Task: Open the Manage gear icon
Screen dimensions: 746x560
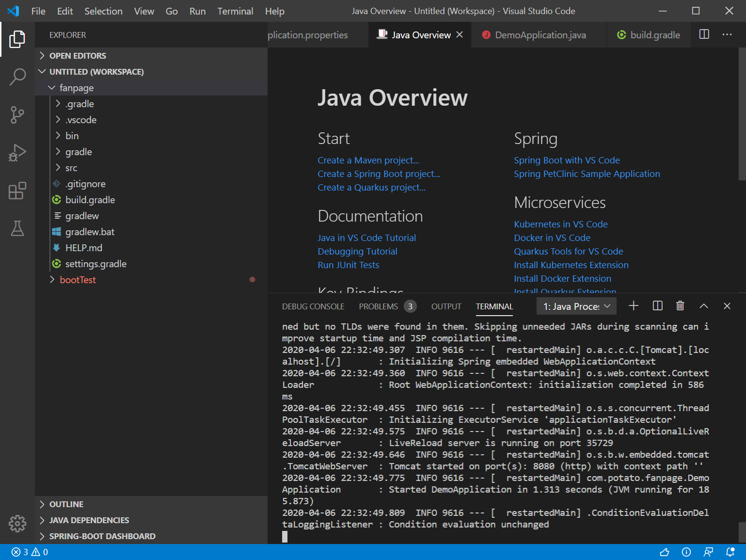Action: [x=17, y=523]
